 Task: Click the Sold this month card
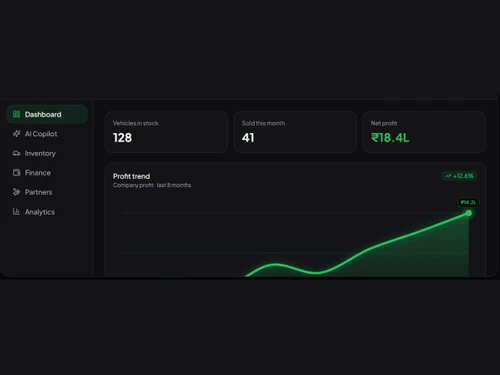[x=295, y=132]
